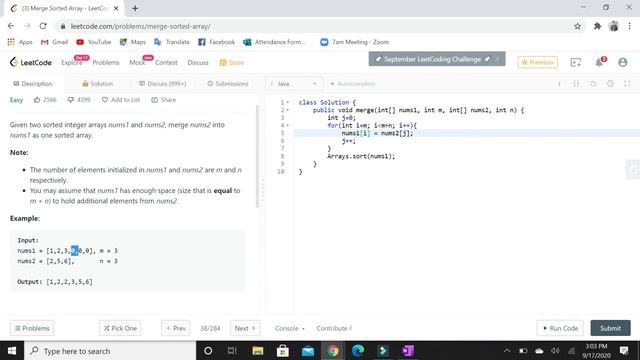The width and height of the screenshot is (640, 360).
Task: Open File Explorer from the taskbar
Action: click(x=258, y=351)
